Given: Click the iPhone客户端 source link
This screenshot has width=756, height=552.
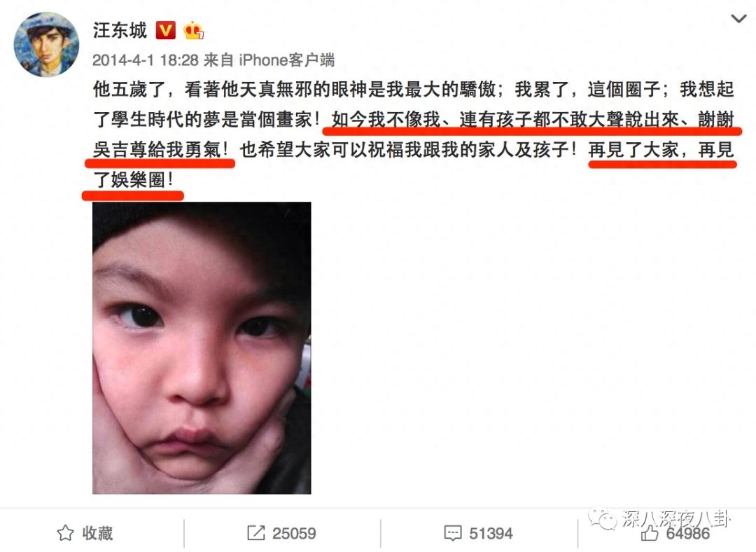Looking at the screenshot, I should [x=286, y=60].
